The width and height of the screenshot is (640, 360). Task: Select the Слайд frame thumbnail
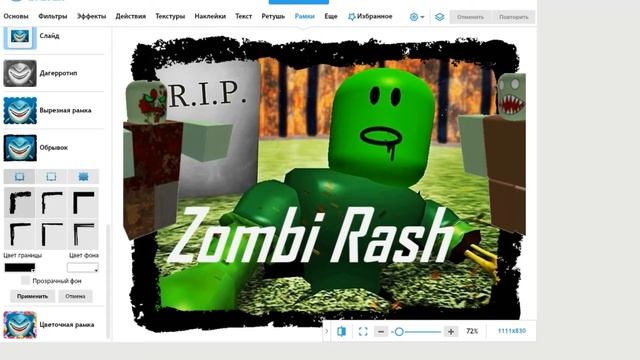(20, 37)
